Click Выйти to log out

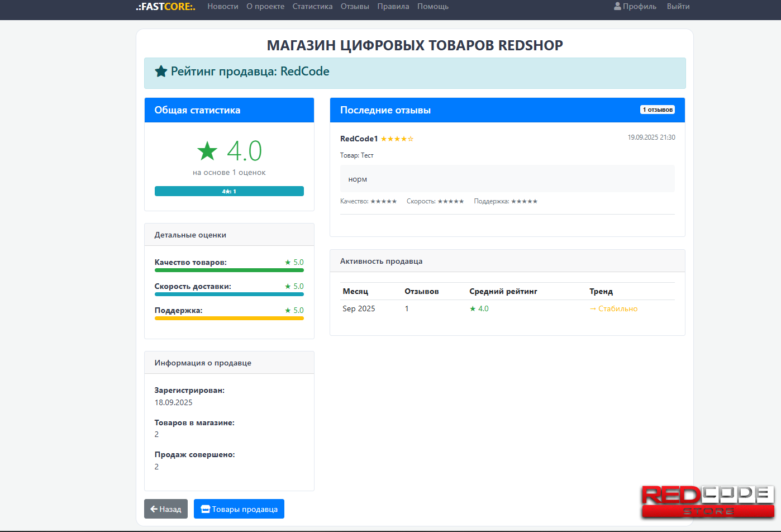[678, 7]
